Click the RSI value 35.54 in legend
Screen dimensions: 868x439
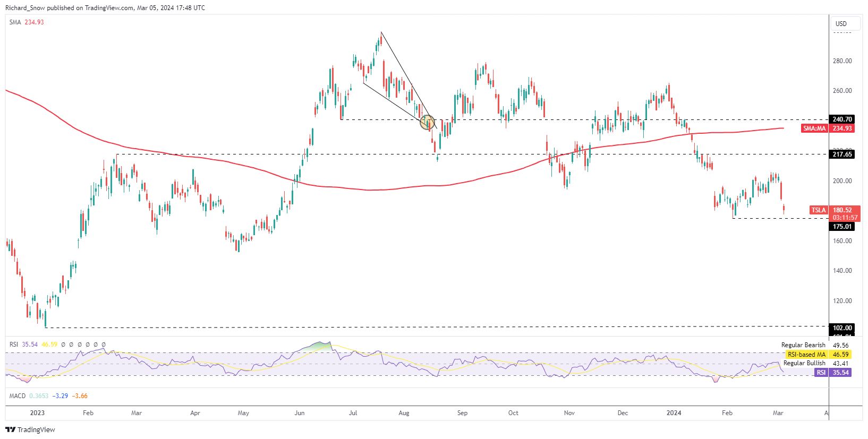(30, 345)
